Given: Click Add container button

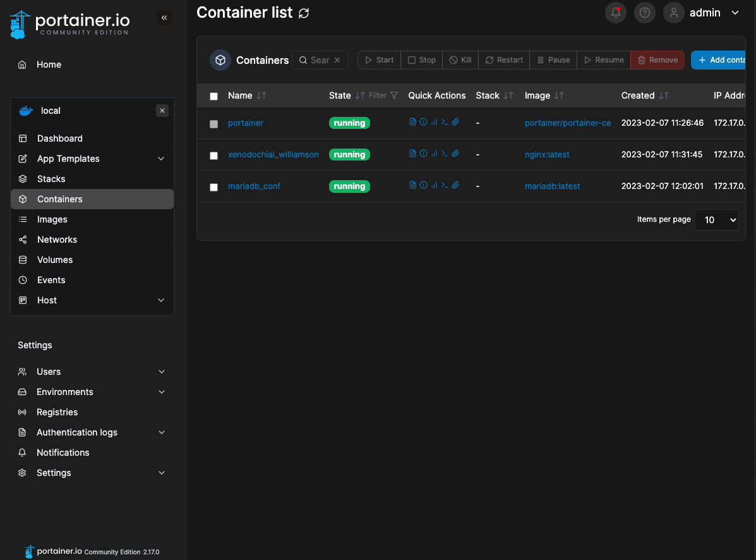Looking at the screenshot, I should point(718,60).
